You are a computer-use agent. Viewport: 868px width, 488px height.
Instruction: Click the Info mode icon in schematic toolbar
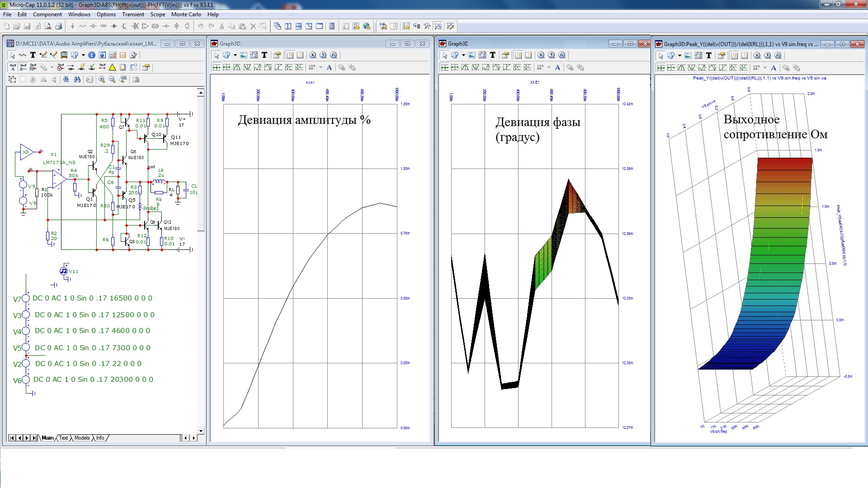[x=92, y=55]
